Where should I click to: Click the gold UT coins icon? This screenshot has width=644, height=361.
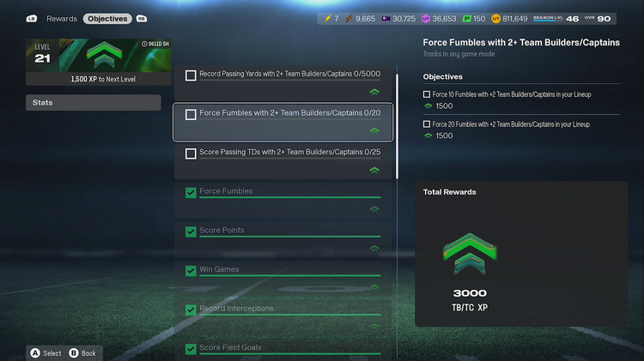point(495,19)
